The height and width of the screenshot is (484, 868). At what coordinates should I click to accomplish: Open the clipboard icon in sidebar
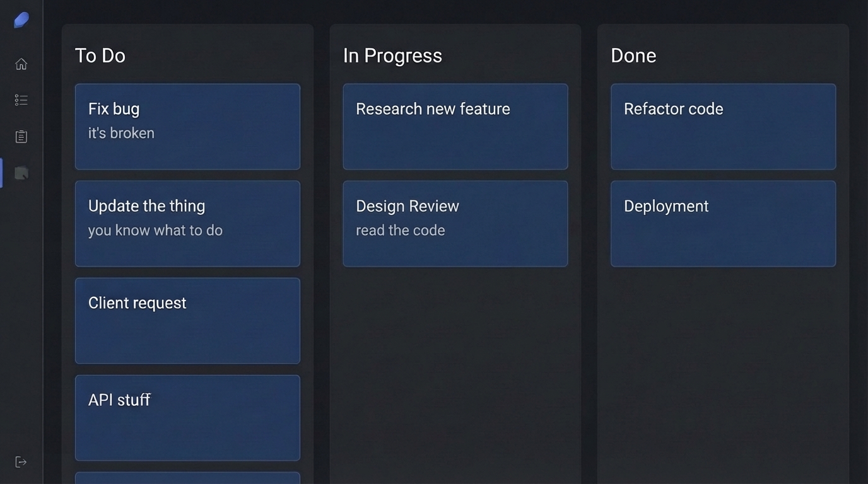[x=21, y=137]
